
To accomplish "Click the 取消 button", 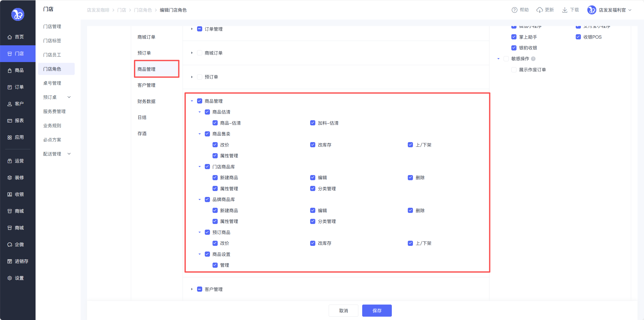I will [343, 310].
